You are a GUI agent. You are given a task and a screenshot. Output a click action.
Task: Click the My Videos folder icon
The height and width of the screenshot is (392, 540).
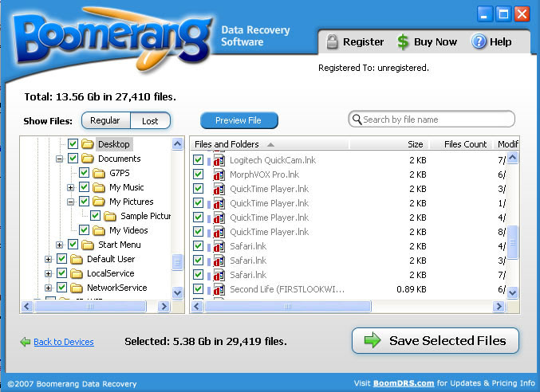point(99,230)
